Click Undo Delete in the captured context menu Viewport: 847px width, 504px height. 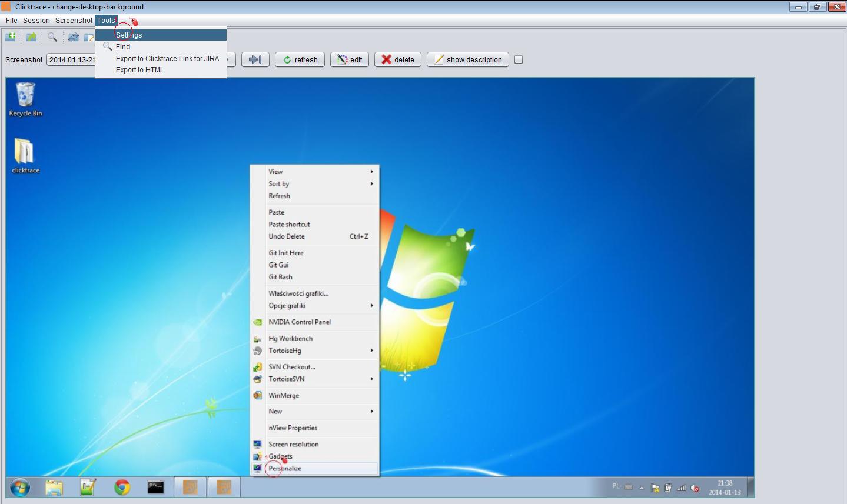314,236
